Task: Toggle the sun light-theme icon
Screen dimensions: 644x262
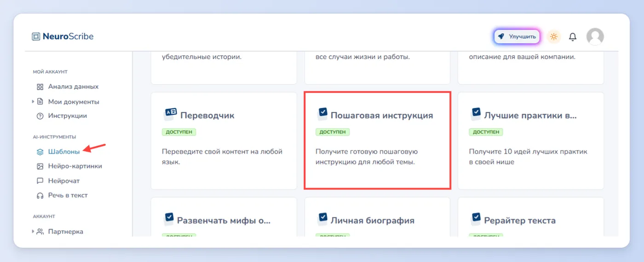Action: [554, 36]
